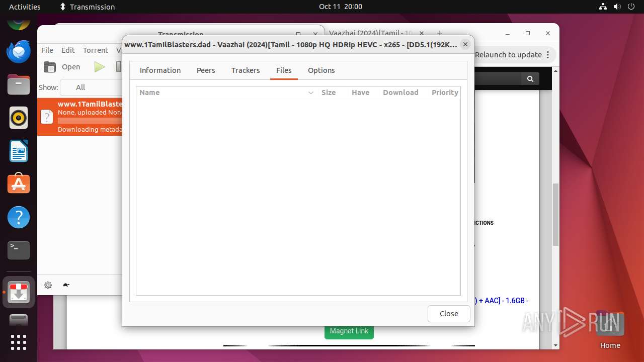This screenshot has width=644, height=362.
Task: Open the Show filter dropdown set to All
Action: point(91,87)
